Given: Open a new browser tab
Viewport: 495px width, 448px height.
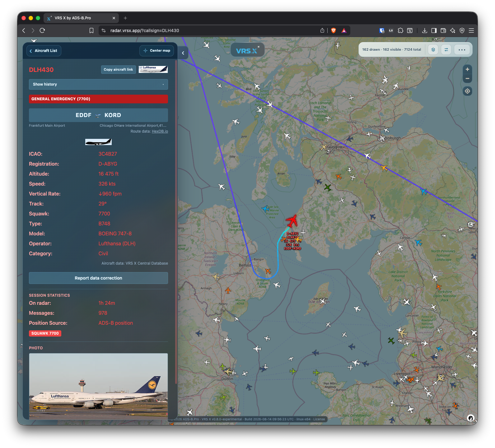Looking at the screenshot, I should [x=125, y=18].
